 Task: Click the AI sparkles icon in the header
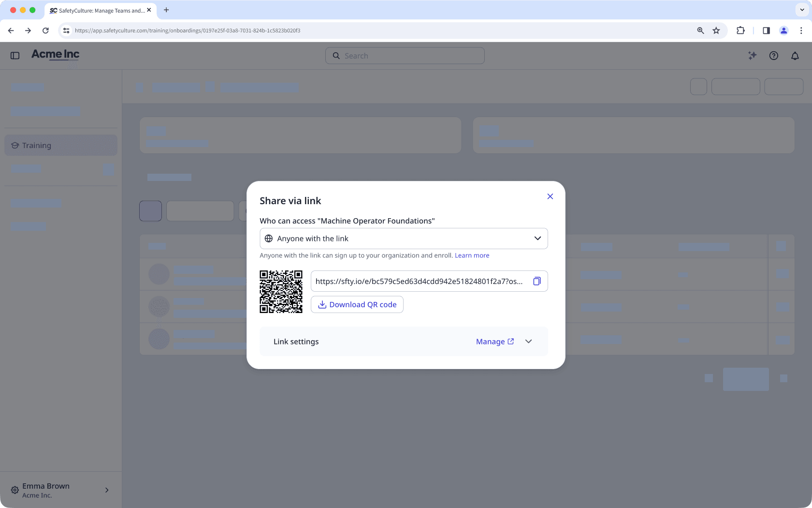point(752,56)
